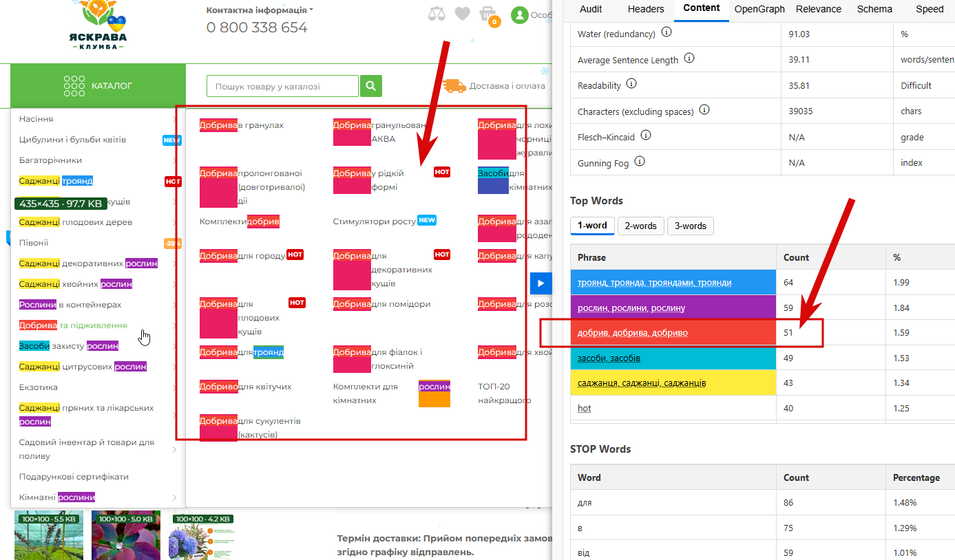The image size is (955, 560).
Task: Open Рослини в контейнерах category
Action: (x=70, y=305)
